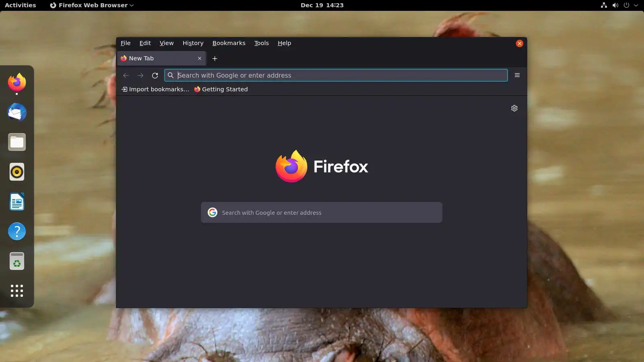Screen dimensions: 644x362
Task: Open the Getting Started bookmark
Action: (221, 89)
